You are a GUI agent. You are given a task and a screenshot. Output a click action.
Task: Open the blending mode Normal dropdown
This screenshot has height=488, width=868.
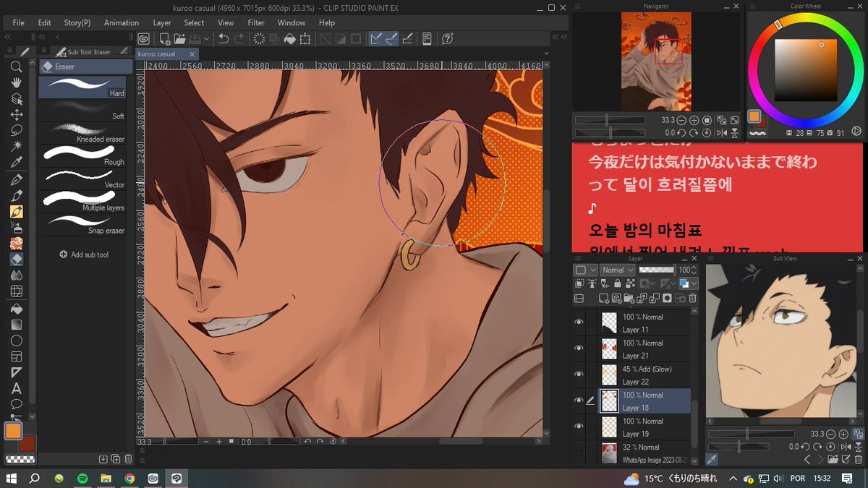pos(617,270)
